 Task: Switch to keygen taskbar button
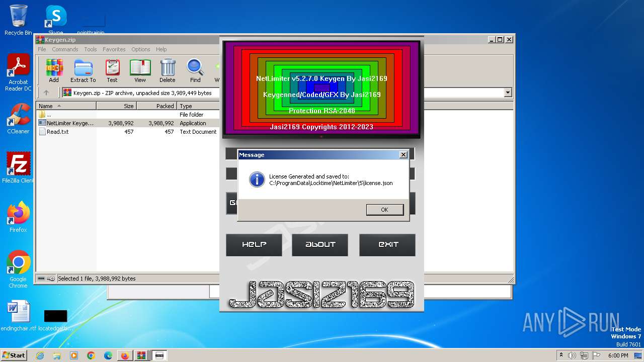point(159,355)
